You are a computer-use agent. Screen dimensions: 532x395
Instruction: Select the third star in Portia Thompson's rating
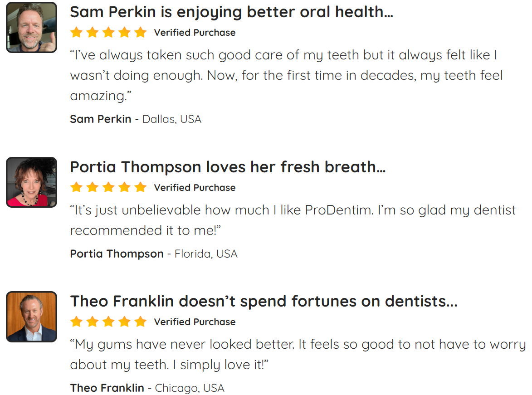[x=108, y=187]
